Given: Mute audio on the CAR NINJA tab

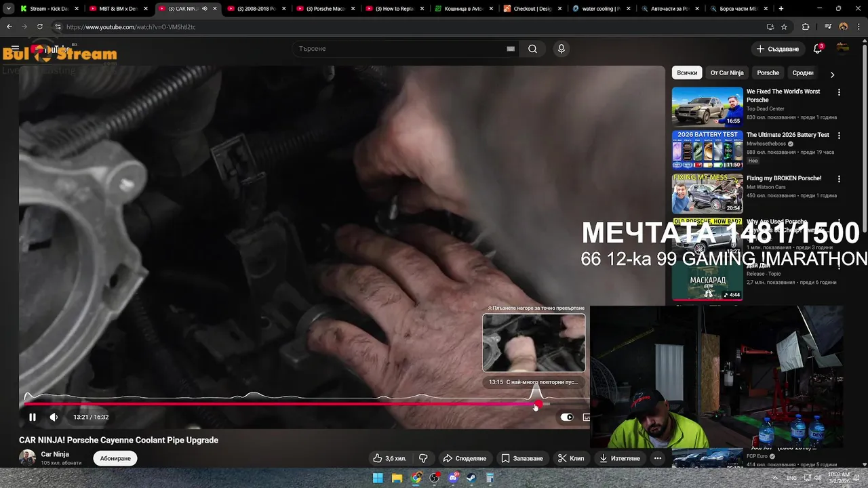Looking at the screenshot, I should pyautogui.click(x=204, y=9).
